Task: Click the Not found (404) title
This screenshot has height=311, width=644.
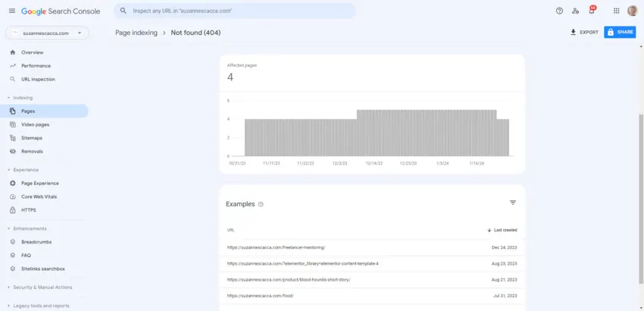Action: (195, 33)
